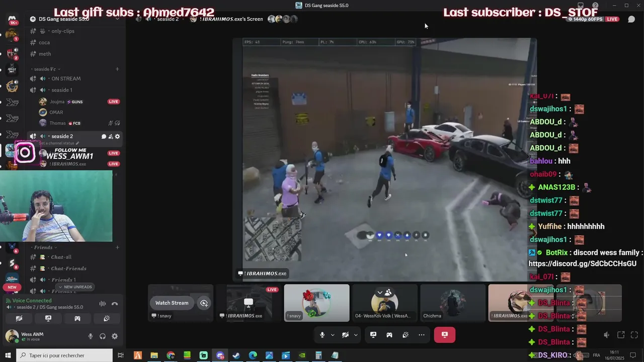Image resolution: width=644 pixels, height=362 pixels.
Task: Open Discord direct messages home icon
Action: pyautogui.click(x=12, y=20)
